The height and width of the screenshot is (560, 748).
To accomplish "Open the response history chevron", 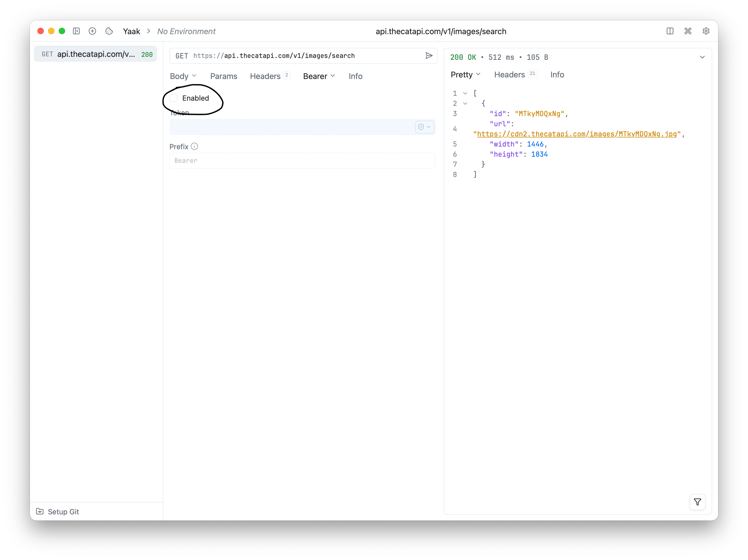I will [x=702, y=57].
